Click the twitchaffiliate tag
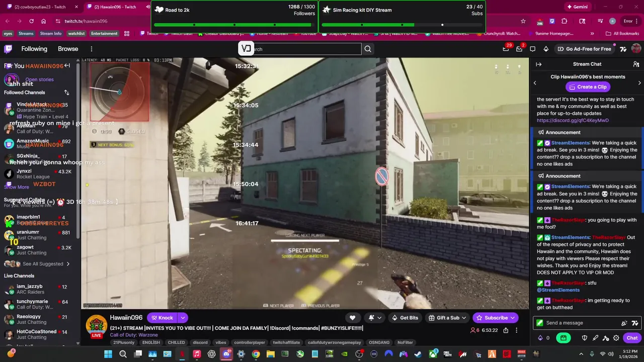 [x=286, y=342]
